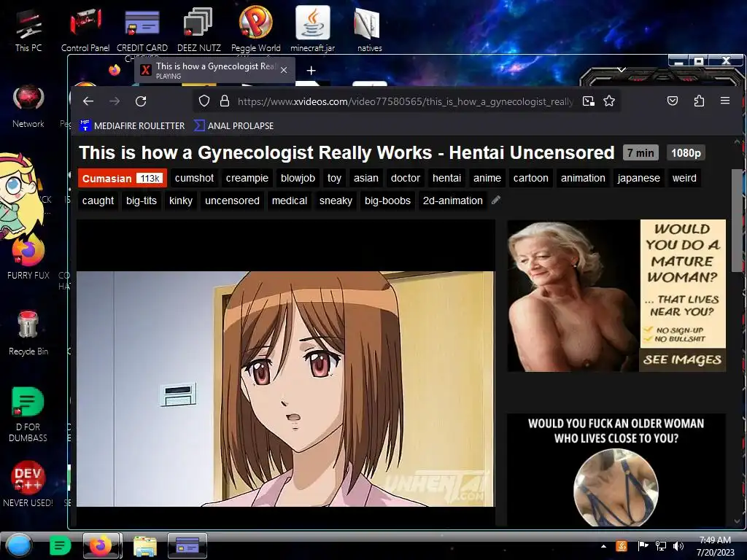The width and height of the screenshot is (747, 560).
Task: Open the Cumasian channel button
Action: (123, 178)
